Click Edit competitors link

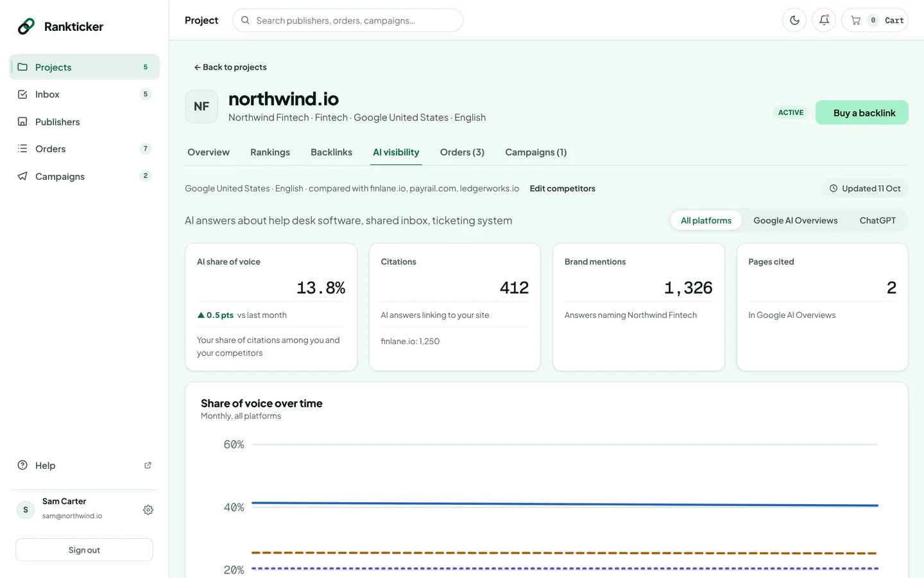562,188
